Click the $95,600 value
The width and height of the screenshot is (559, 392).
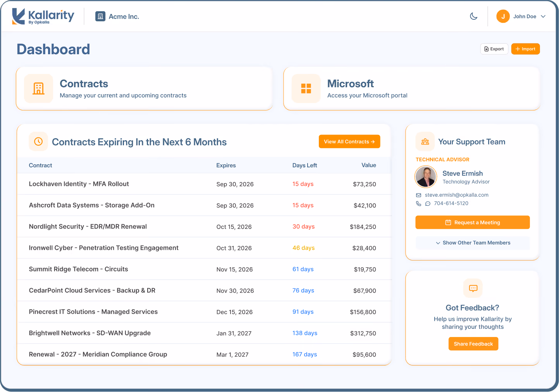(364, 355)
